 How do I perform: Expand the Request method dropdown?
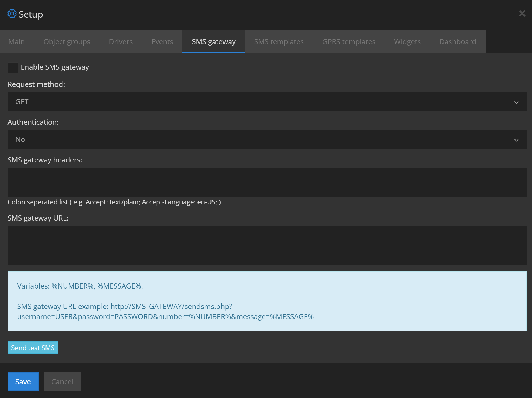(x=267, y=101)
